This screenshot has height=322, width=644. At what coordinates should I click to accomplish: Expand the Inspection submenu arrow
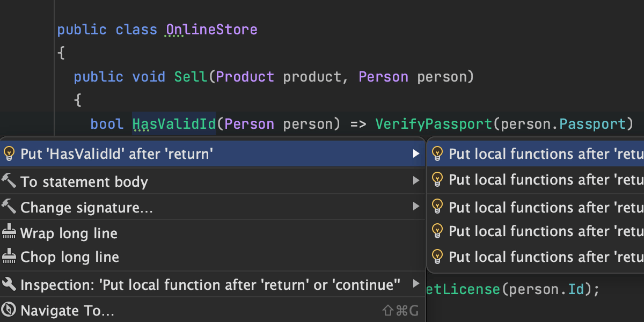click(416, 284)
